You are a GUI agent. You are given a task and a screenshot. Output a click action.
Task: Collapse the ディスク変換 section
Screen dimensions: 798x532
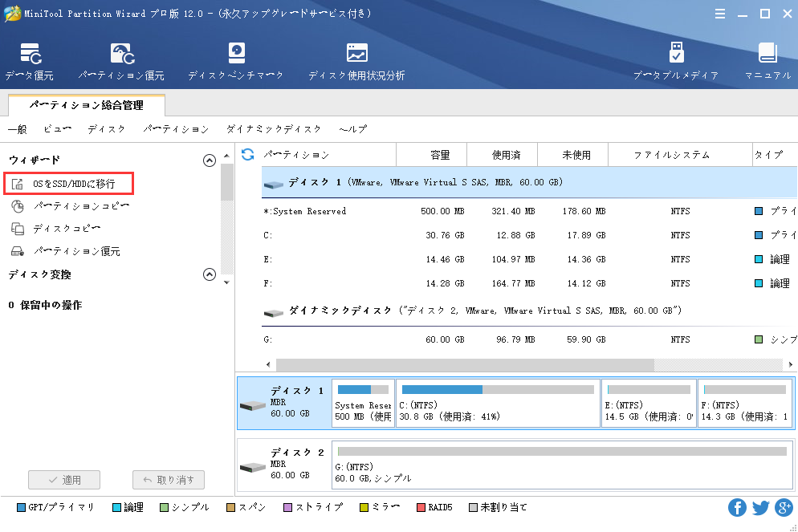pyautogui.click(x=210, y=274)
